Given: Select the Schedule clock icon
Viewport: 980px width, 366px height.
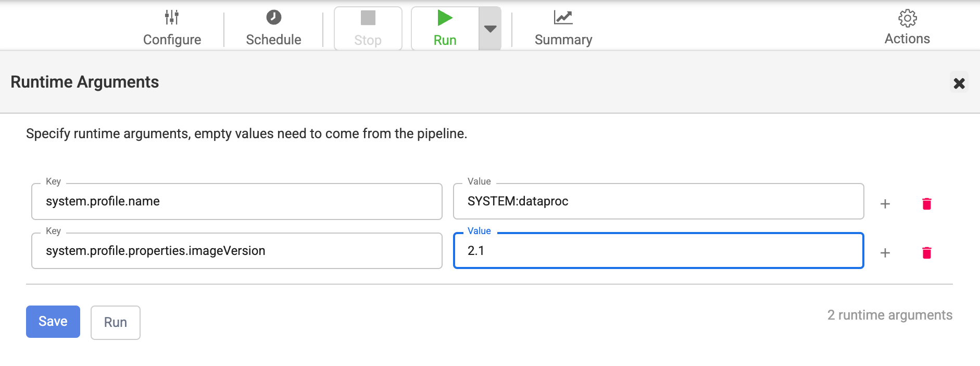Looking at the screenshot, I should click(273, 17).
